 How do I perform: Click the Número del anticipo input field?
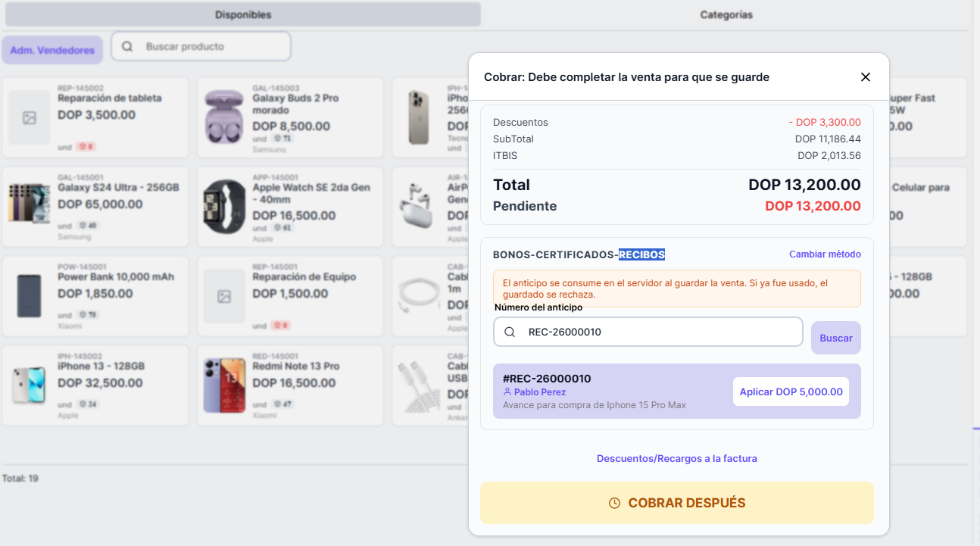[x=648, y=332]
